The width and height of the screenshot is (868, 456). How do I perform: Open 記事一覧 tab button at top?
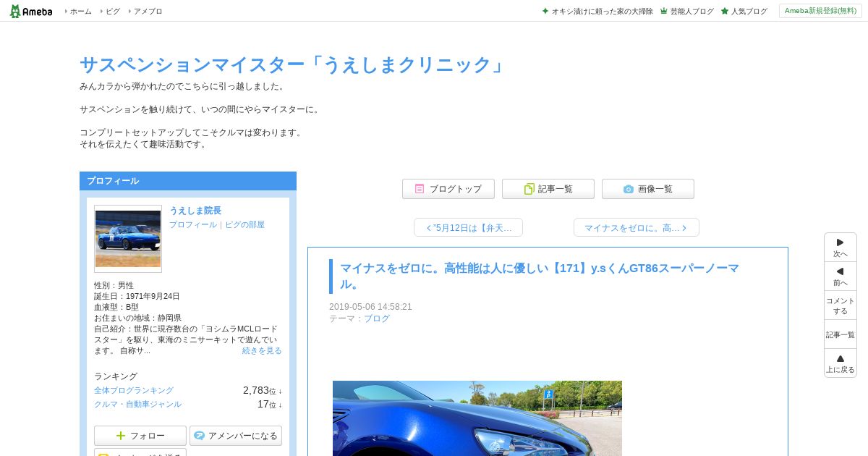click(548, 189)
